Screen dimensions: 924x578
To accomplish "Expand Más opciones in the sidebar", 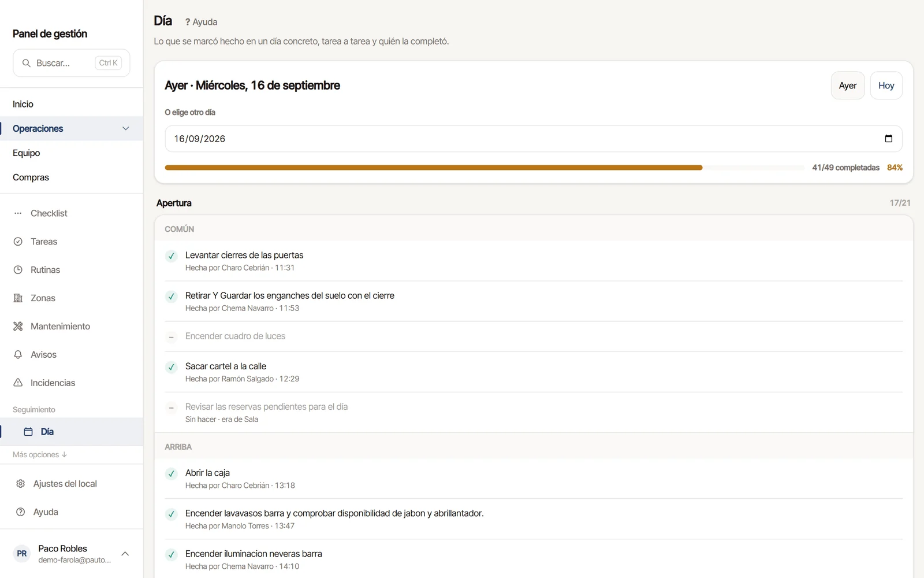I will point(40,455).
